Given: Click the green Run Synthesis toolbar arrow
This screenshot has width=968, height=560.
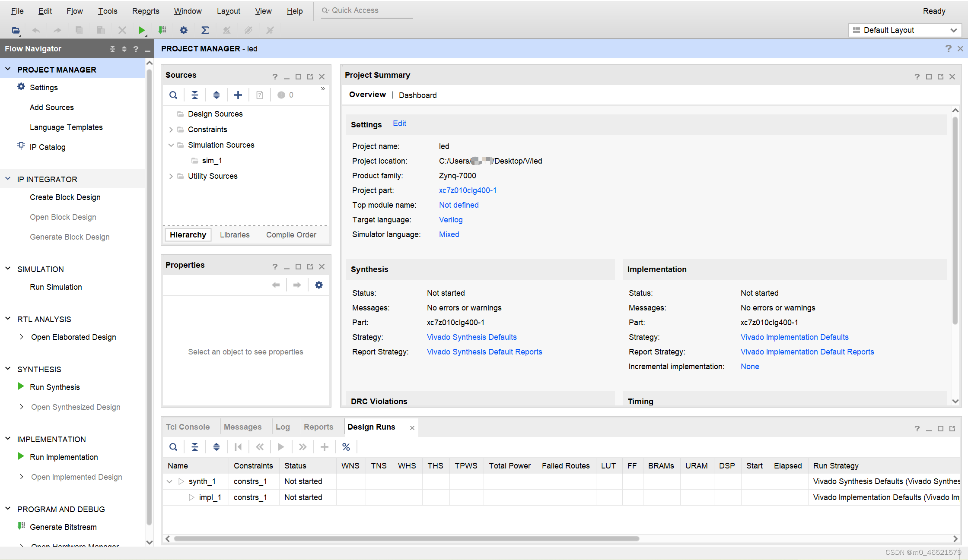Looking at the screenshot, I should pyautogui.click(x=141, y=30).
